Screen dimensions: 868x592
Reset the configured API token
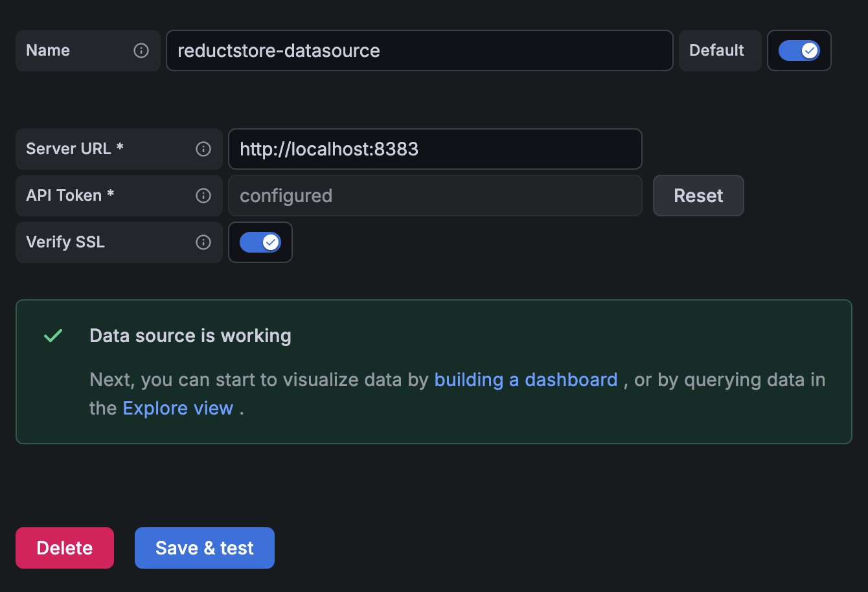(x=698, y=195)
